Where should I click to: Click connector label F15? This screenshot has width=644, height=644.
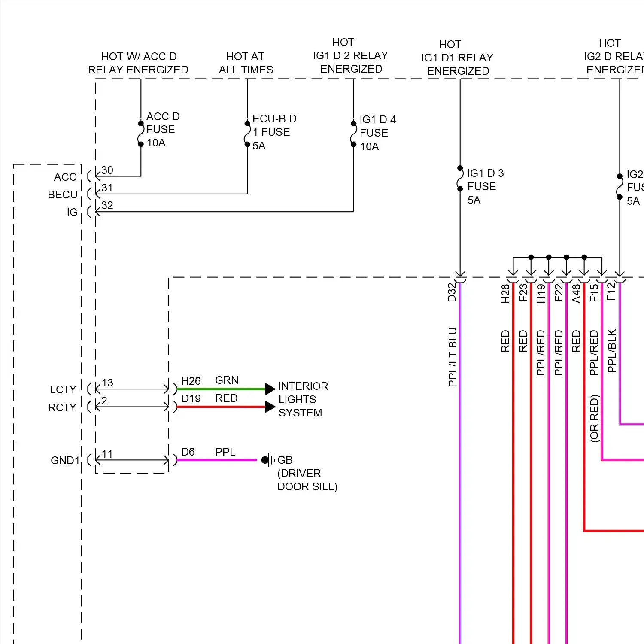click(594, 293)
